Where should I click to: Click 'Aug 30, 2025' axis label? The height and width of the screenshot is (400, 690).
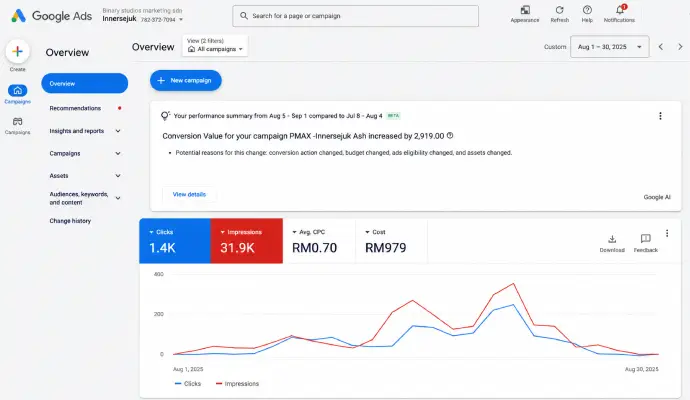coord(642,369)
